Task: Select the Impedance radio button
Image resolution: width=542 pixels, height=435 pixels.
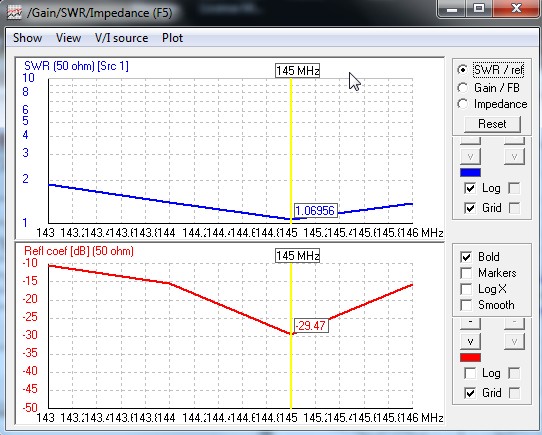Action: coord(463,104)
